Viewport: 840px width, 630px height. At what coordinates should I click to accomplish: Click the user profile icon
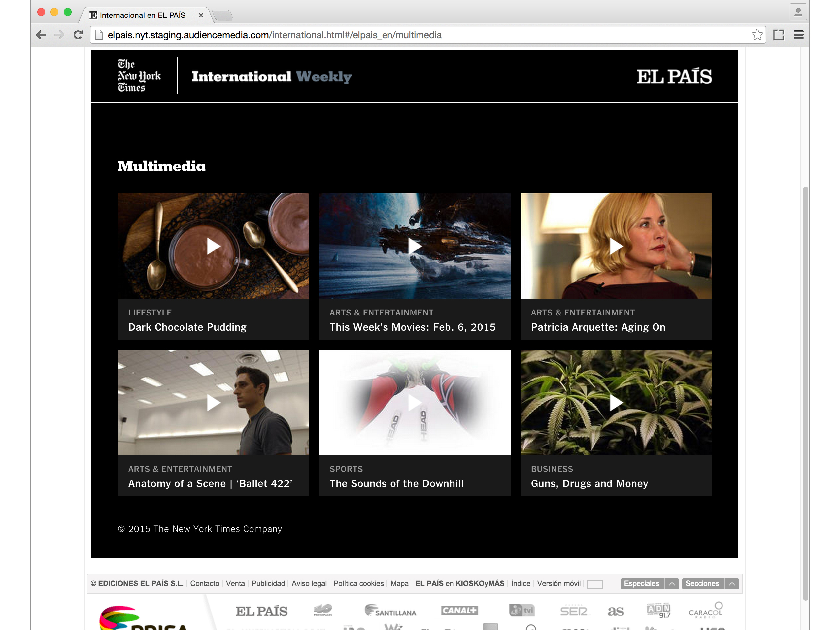click(798, 13)
